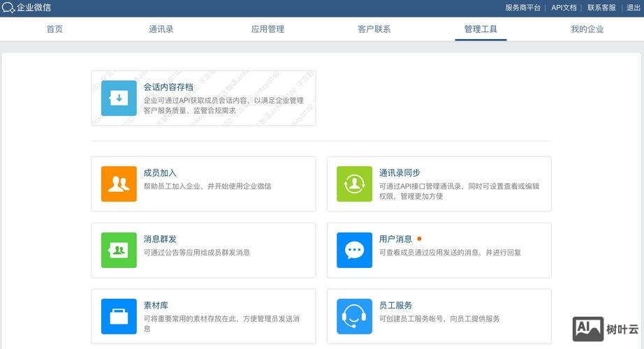The height and width of the screenshot is (349, 644).
Task: Select the 客户联系 tab
Action: click(x=374, y=29)
